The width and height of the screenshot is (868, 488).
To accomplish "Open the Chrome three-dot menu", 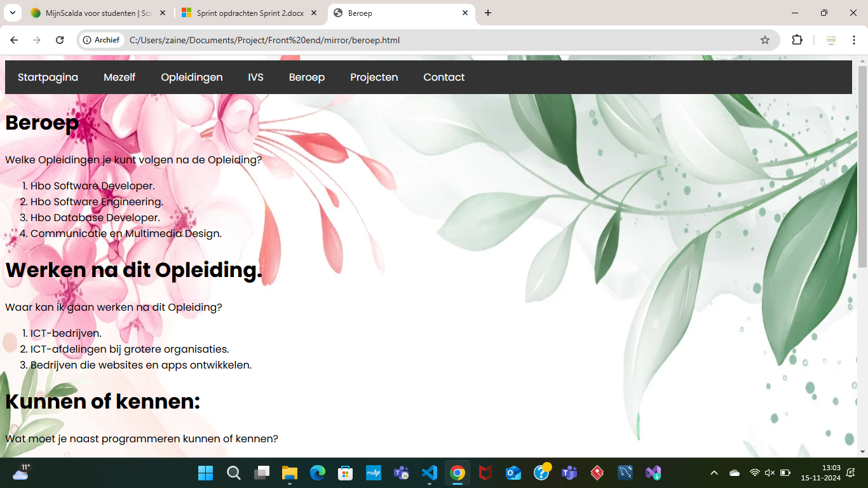I will tap(854, 40).
